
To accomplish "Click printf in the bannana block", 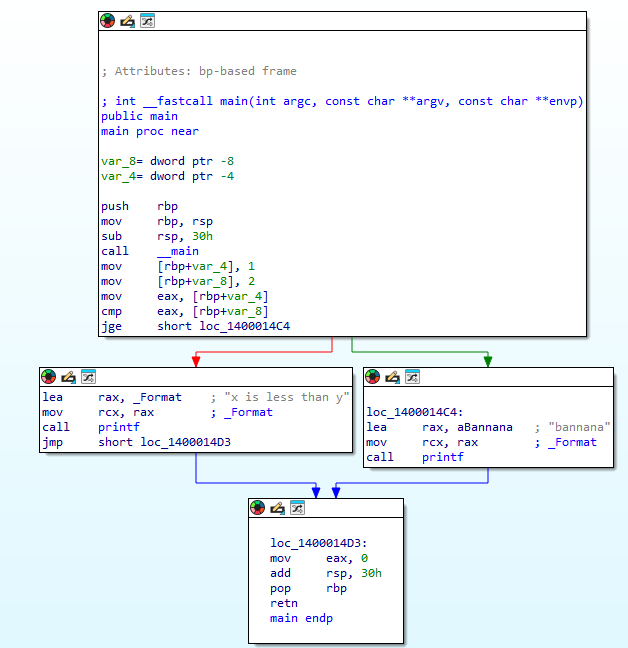I will click(x=443, y=457).
